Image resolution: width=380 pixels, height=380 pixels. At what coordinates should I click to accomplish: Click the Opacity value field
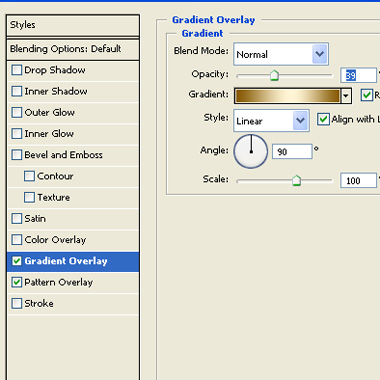point(358,75)
